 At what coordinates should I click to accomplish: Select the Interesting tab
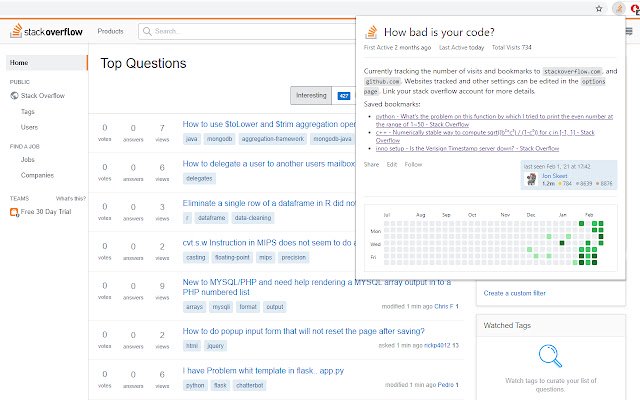click(311, 96)
